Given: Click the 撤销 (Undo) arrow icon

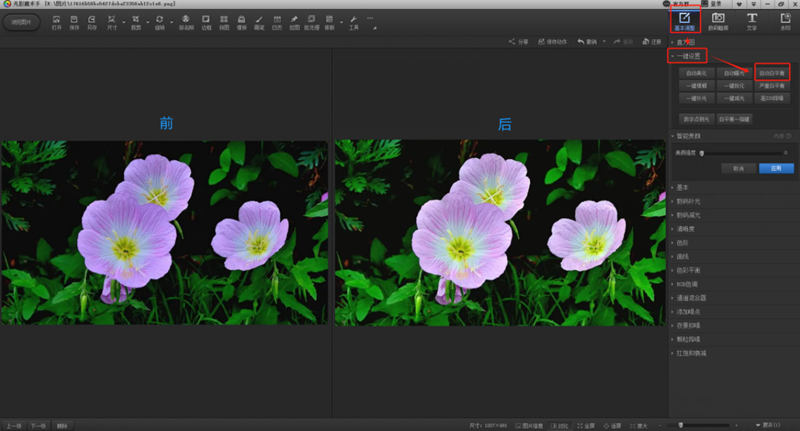Looking at the screenshot, I should [581, 41].
